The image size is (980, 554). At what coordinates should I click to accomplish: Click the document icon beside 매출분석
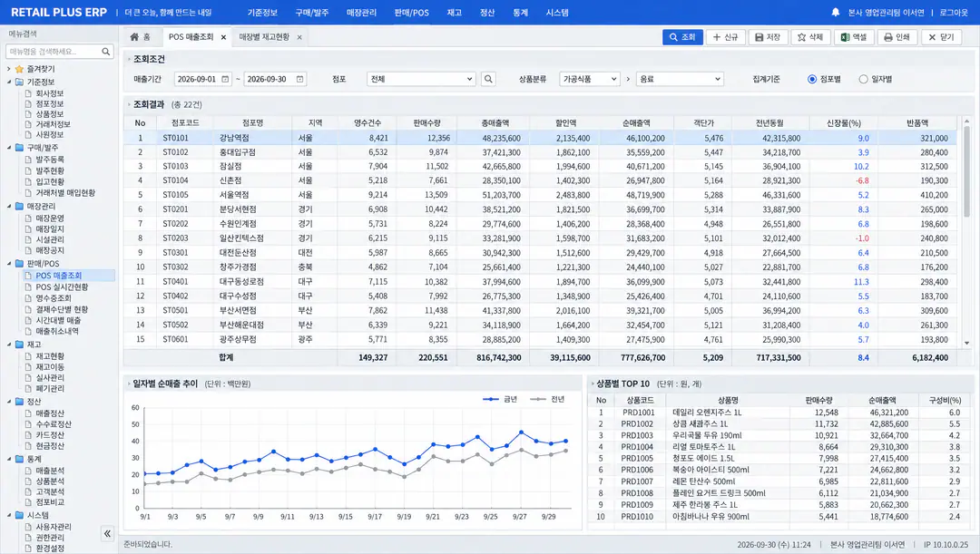28,471
